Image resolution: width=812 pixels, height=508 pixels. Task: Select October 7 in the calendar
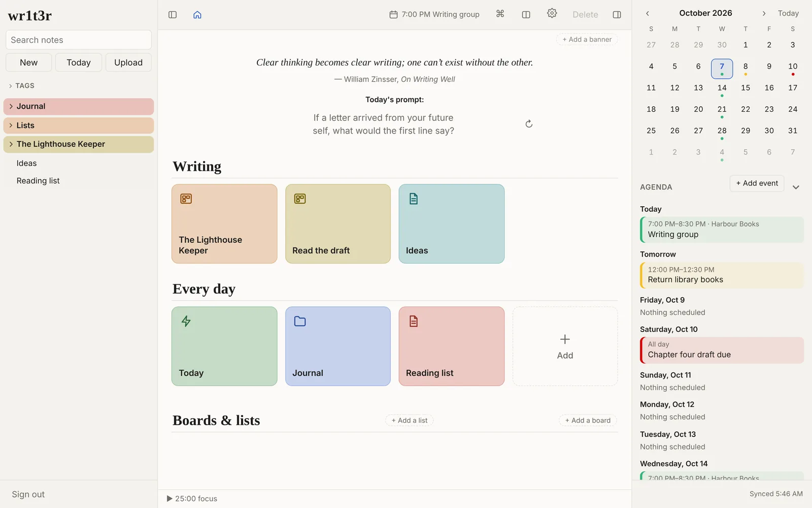click(x=722, y=69)
